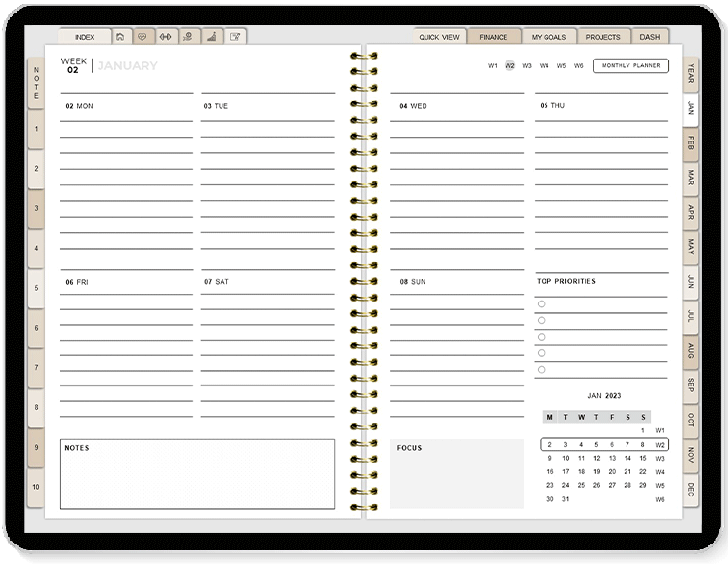Click inside the Notes box
The width and height of the screenshot is (728, 564).
pos(196,478)
